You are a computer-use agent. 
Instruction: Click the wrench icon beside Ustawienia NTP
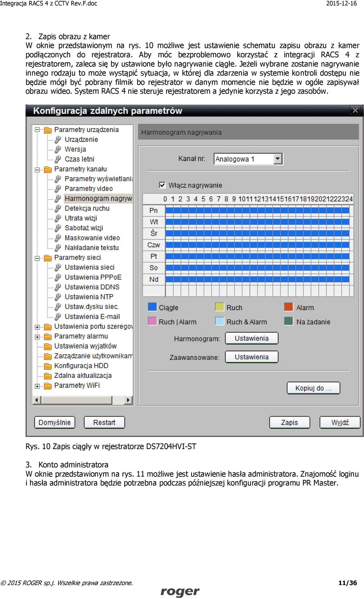pyautogui.click(x=58, y=297)
